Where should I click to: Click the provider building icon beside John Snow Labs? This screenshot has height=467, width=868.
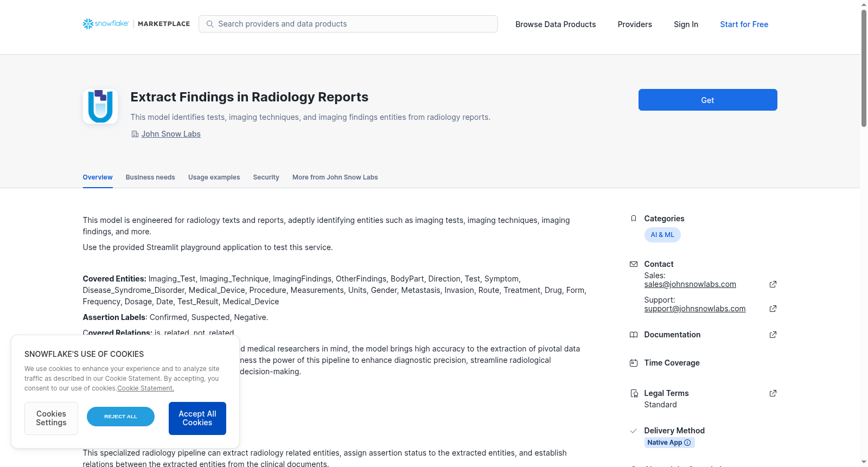coord(135,134)
